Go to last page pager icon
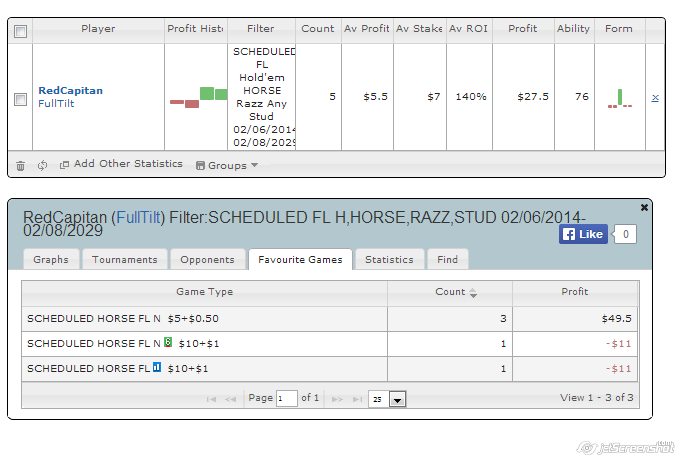Screen dimensions: 681x460 (x=357, y=399)
